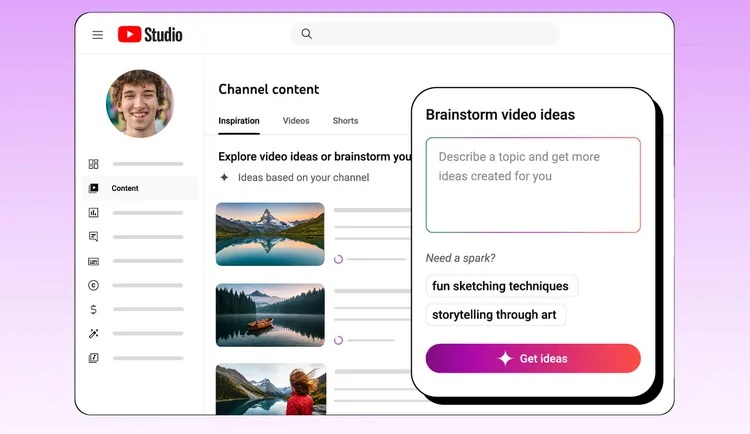Click the 'Brainstorm video ideas' title

click(x=500, y=115)
